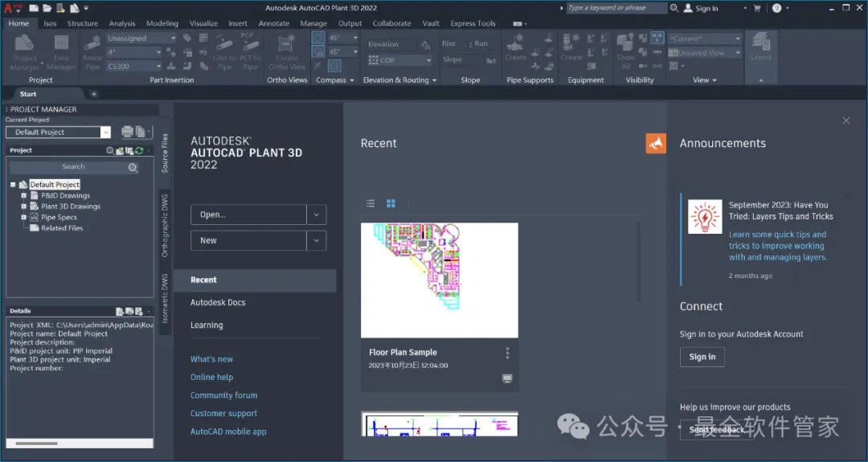Expand the P&ID Drawings tree node
The width and height of the screenshot is (868, 462).
[24, 195]
